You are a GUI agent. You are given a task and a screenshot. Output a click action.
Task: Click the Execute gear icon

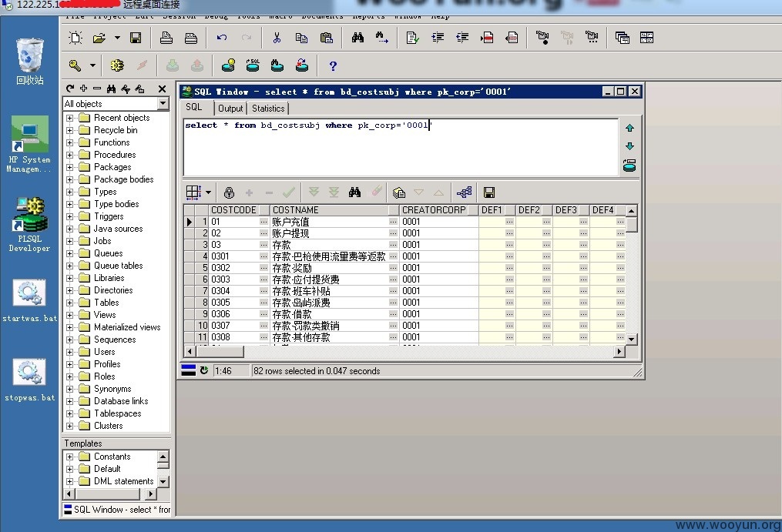117,65
